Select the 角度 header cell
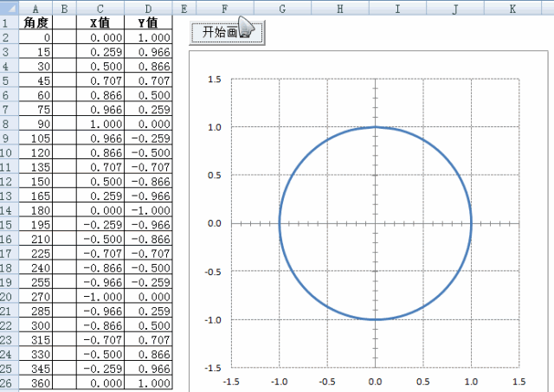The image size is (554, 392). 35,23
